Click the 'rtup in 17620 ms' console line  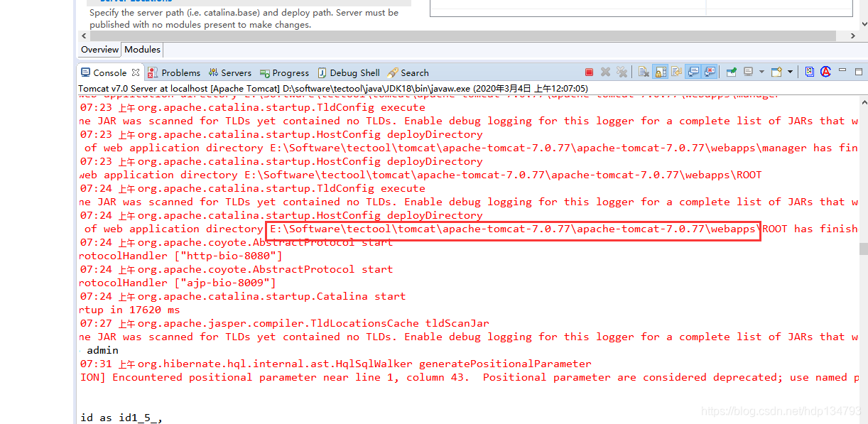point(129,310)
